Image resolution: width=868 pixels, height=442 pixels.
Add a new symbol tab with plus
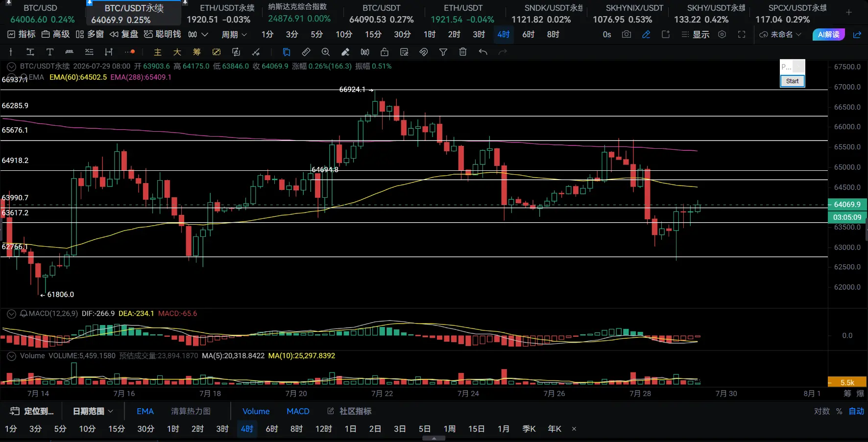[849, 12]
